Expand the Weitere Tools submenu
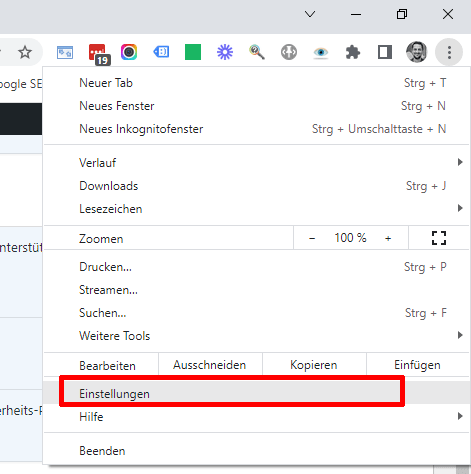471x474 pixels. tap(256, 336)
